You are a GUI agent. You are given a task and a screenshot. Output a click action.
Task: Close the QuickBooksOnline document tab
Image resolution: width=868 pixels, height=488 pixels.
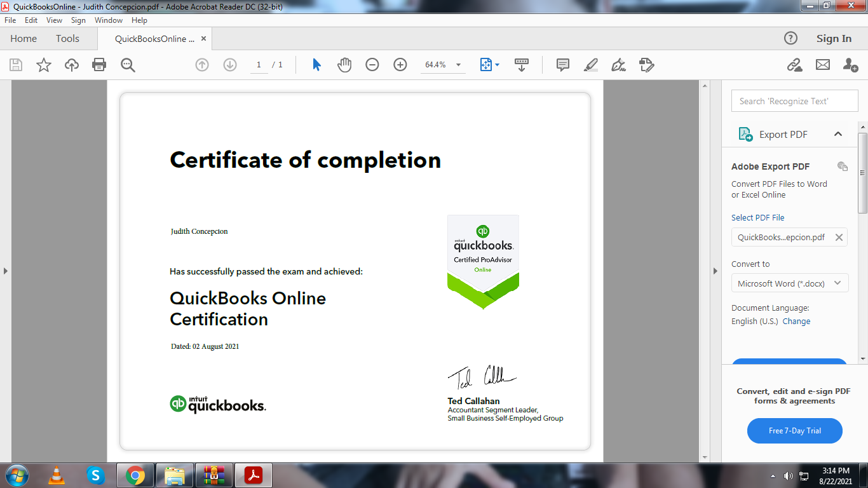point(203,38)
